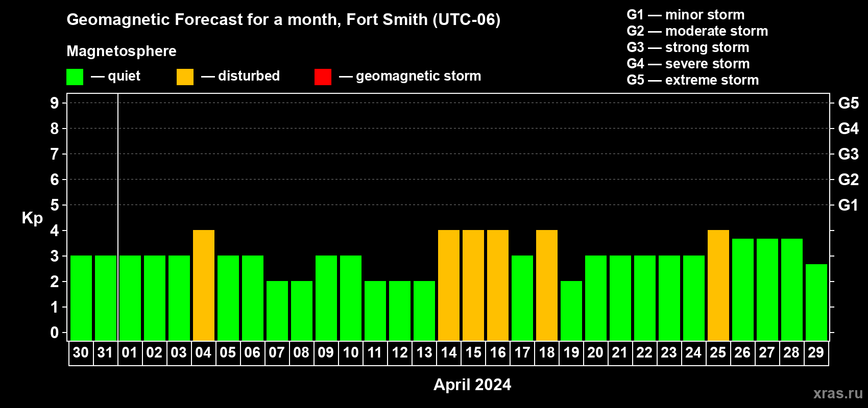The image size is (868, 408).
Task: Click the green bar above date 27
Action: 767,290
